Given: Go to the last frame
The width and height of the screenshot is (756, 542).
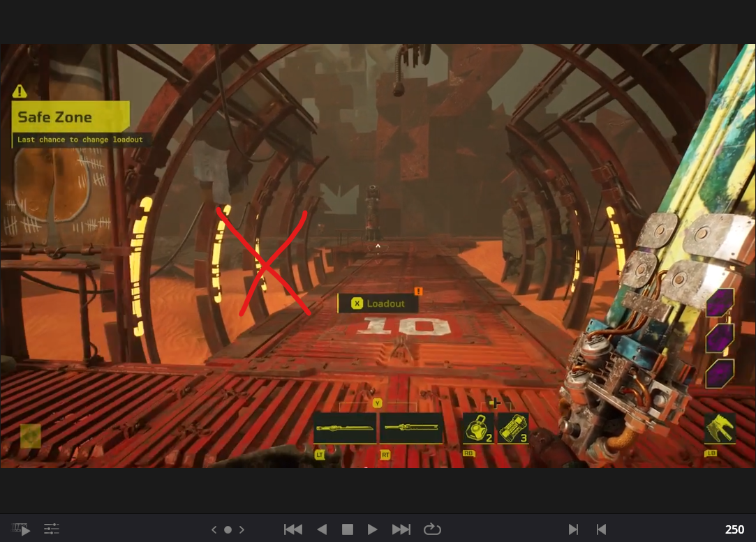Looking at the screenshot, I should pyautogui.click(x=401, y=529).
